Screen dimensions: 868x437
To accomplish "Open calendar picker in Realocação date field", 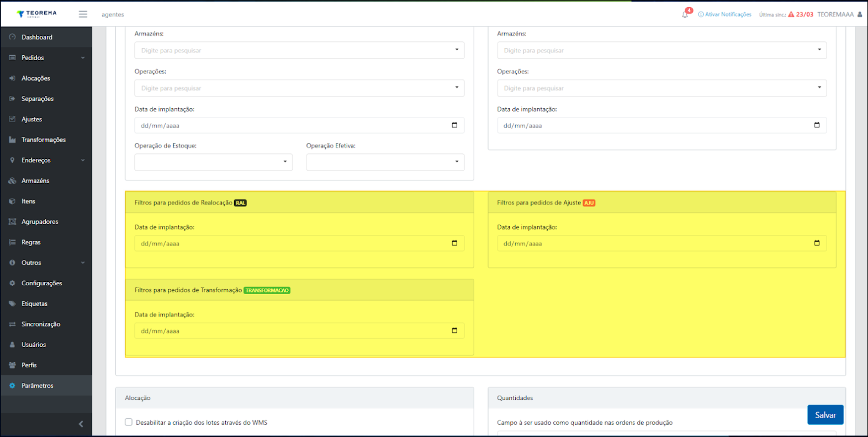I will (x=454, y=243).
